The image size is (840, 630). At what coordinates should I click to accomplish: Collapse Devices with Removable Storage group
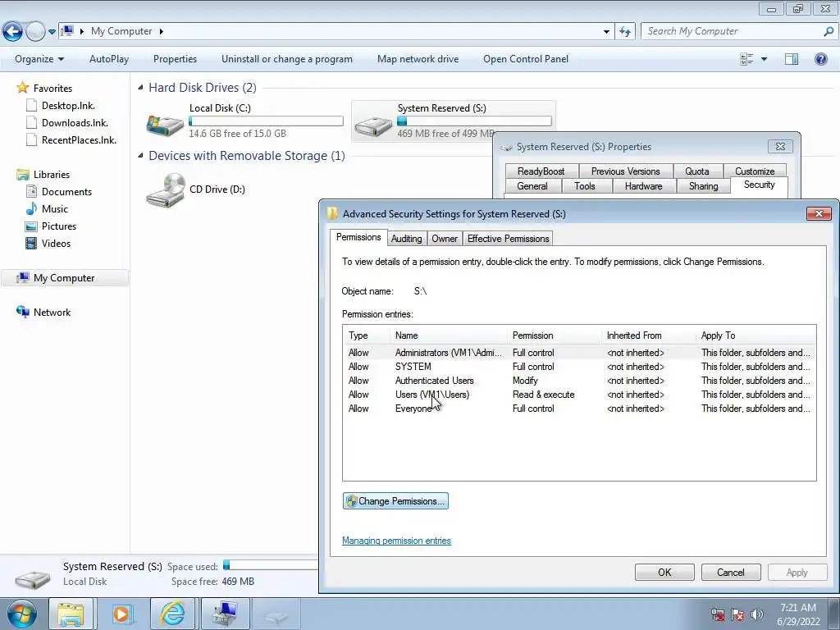click(x=140, y=156)
